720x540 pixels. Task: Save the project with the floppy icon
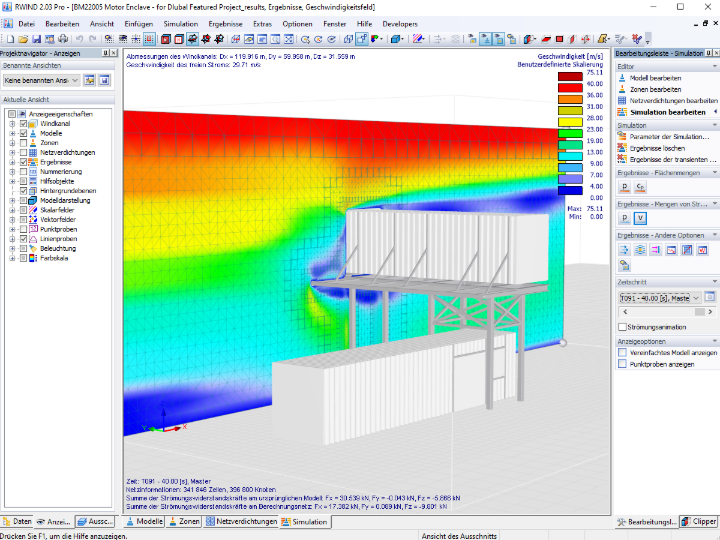pyautogui.click(x=36, y=39)
